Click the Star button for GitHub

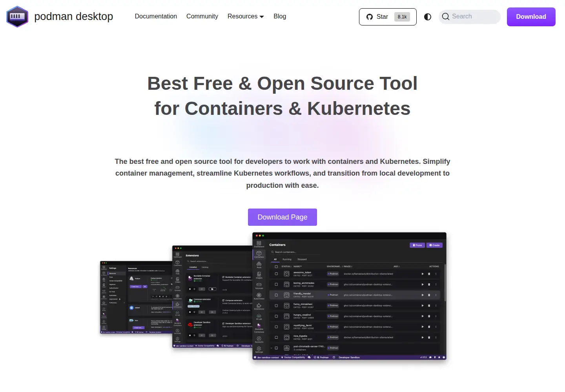tap(388, 17)
